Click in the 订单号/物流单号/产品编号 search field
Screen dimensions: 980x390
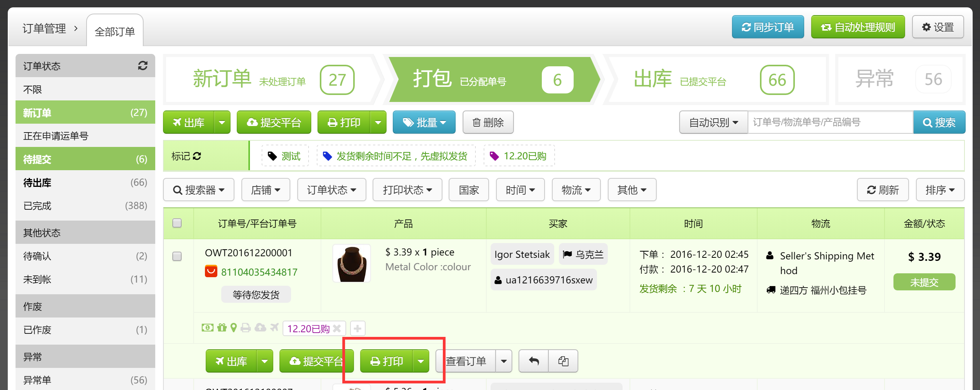click(x=831, y=123)
